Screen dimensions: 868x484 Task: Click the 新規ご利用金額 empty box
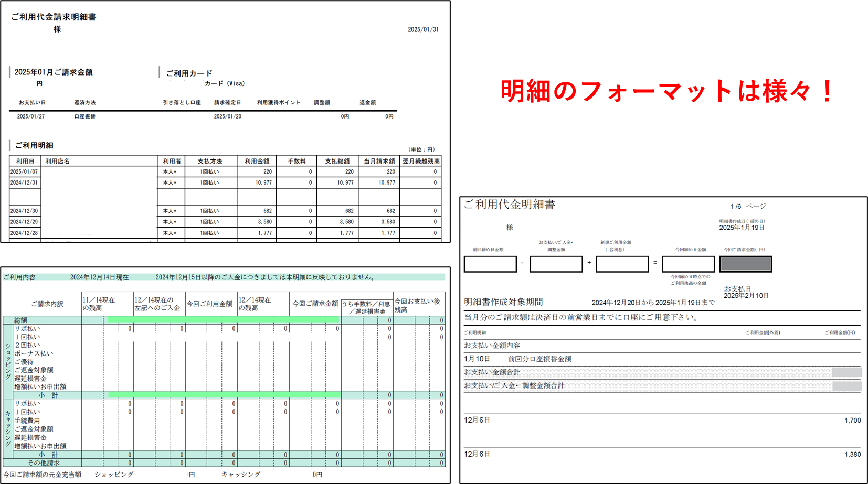point(622,264)
